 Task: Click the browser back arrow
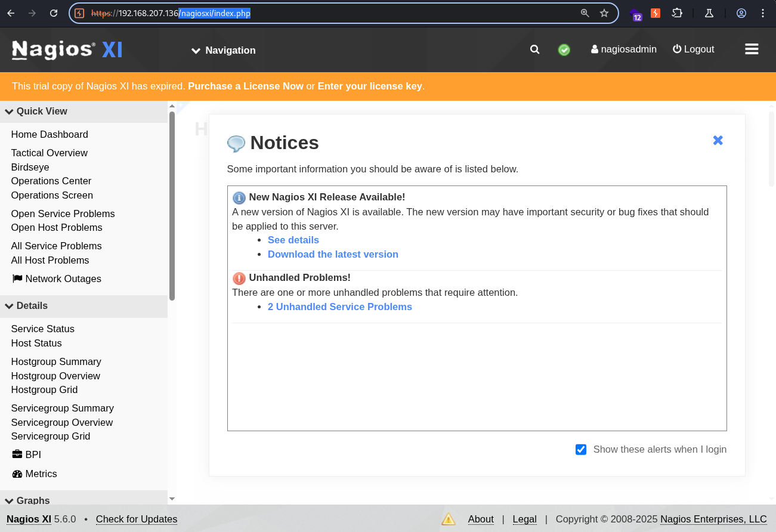11,13
